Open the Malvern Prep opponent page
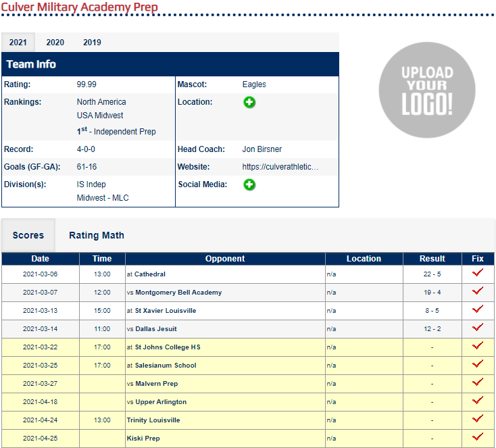 (x=157, y=383)
